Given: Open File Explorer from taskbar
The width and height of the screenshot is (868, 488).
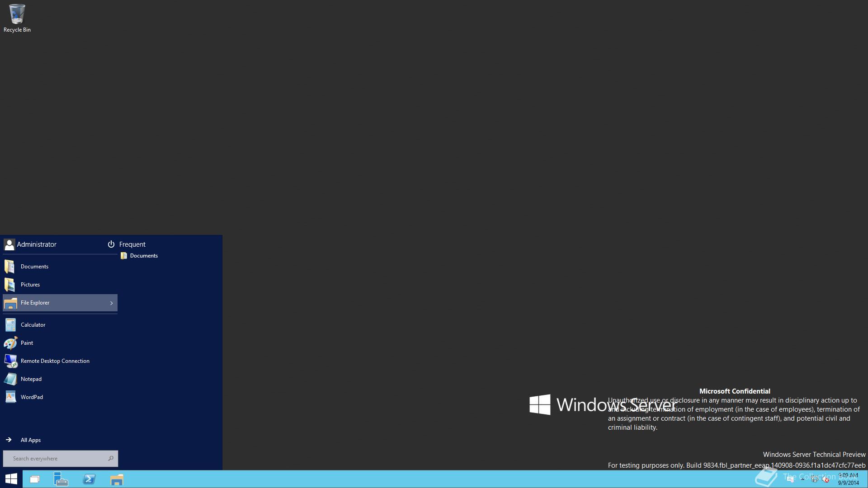Looking at the screenshot, I should [x=117, y=479].
